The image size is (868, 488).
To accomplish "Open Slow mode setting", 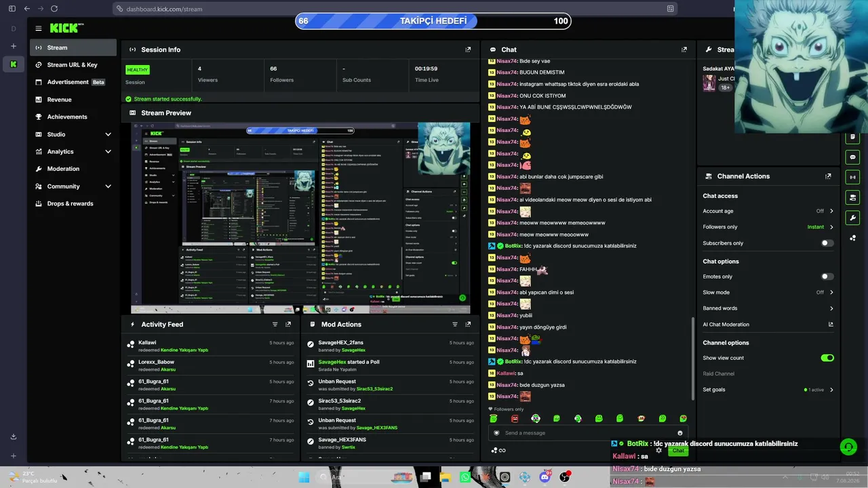I will pyautogui.click(x=768, y=292).
